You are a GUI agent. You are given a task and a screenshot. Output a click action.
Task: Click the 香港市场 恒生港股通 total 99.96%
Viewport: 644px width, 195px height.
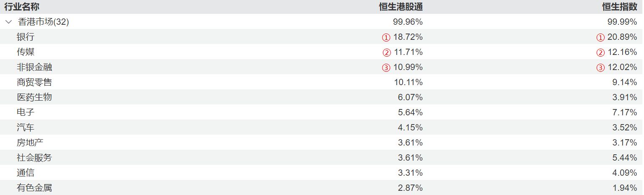(x=408, y=22)
